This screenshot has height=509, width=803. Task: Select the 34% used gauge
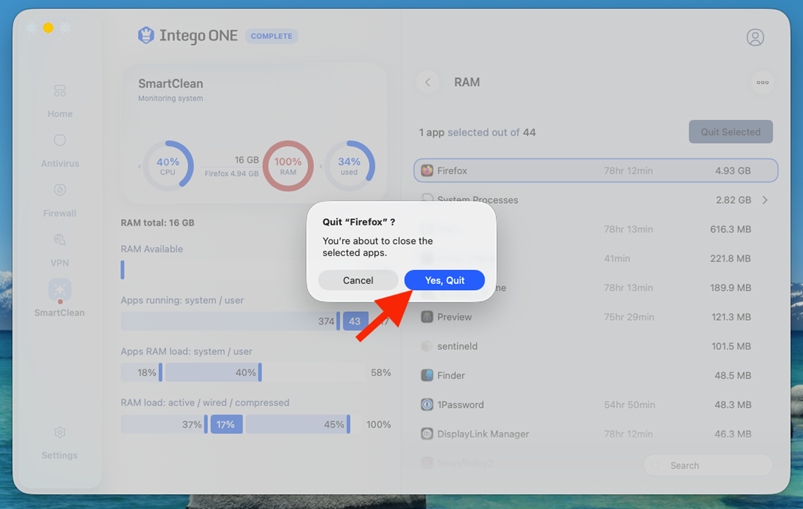pos(349,166)
